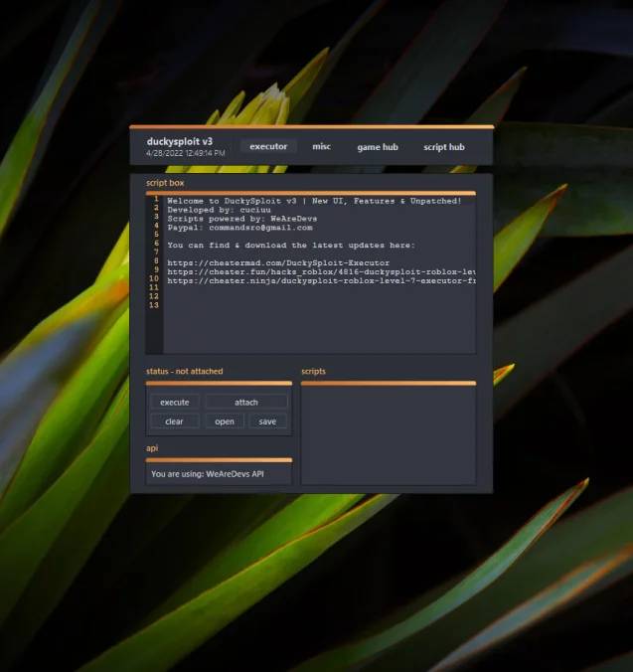Click the 'Scripts powered by: WeAreDevs' line
The height and width of the screenshot is (672, 633).
point(242,219)
